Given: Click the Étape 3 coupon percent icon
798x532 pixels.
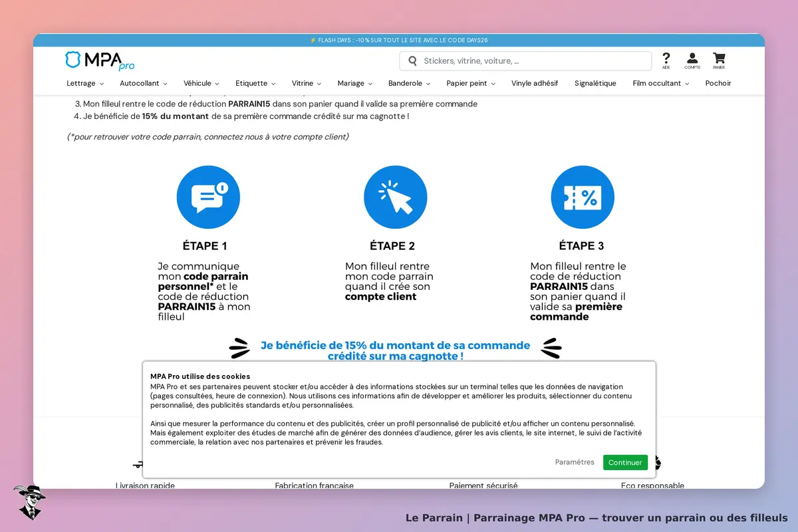Looking at the screenshot, I should pos(583,198).
